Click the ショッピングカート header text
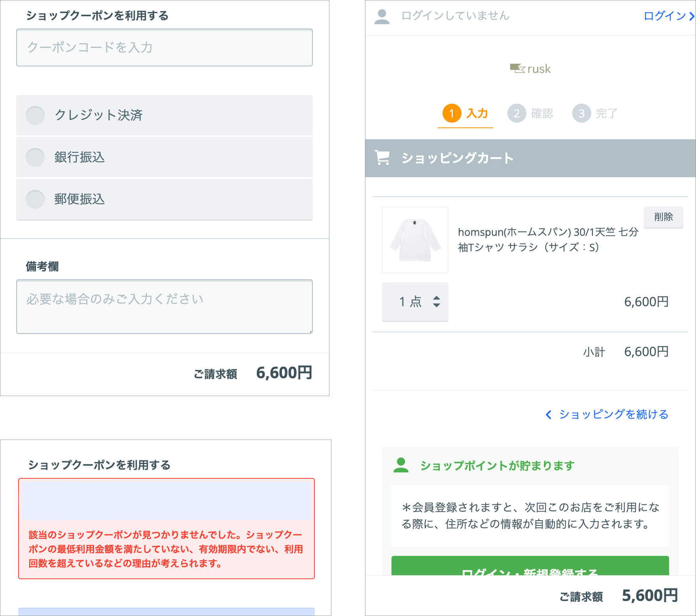Screen dimensions: 696x616 click(x=457, y=158)
